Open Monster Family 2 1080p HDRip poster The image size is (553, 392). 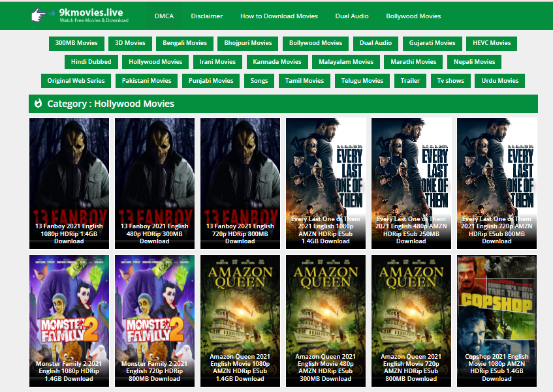pos(69,321)
